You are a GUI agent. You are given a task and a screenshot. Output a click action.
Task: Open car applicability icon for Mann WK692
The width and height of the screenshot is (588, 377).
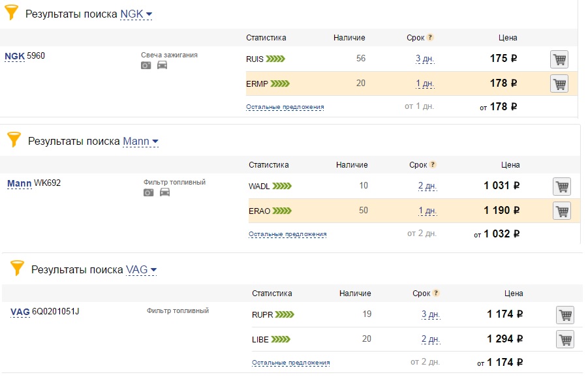point(164,192)
